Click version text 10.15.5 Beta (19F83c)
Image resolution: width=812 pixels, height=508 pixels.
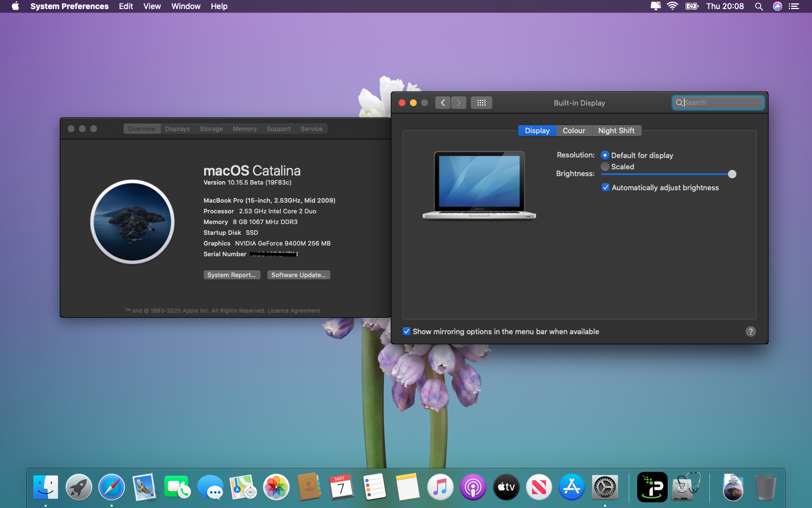point(259,182)
